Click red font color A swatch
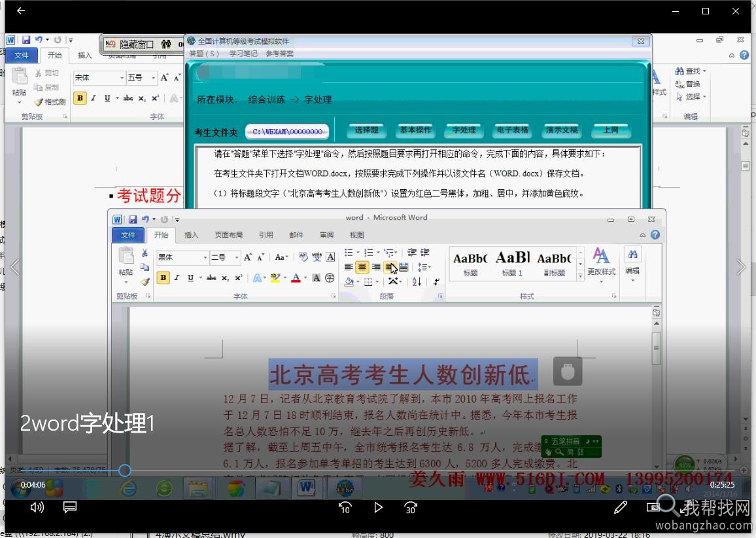Viewport: 756px width, 538px height. (x=296, y=278)
